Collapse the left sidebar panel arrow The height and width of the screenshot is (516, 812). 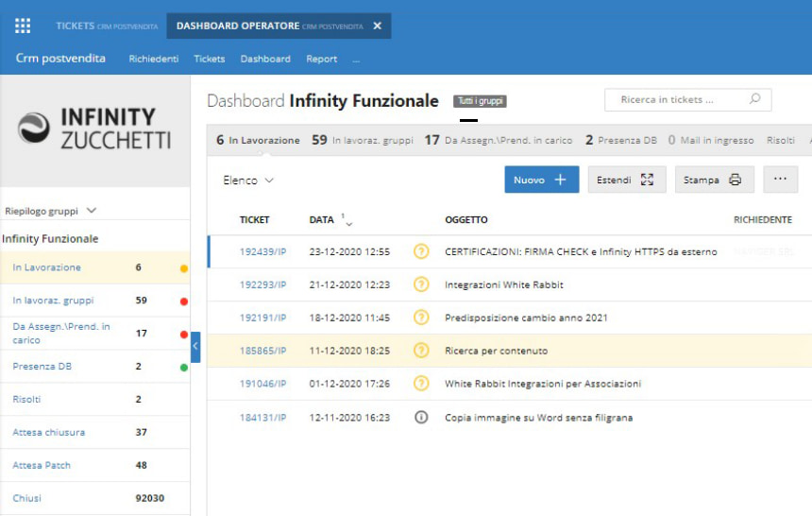pyautogui.click(x=195, y=347)
